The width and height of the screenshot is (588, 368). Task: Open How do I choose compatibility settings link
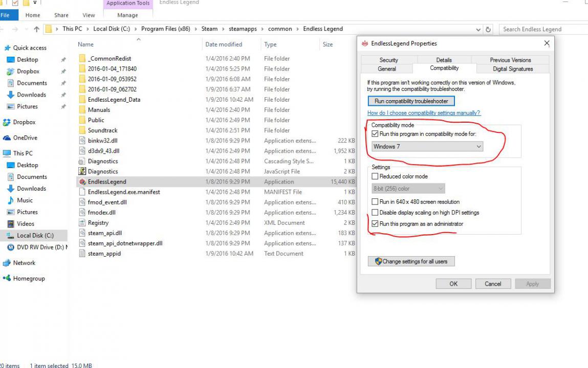click(424, 113)
